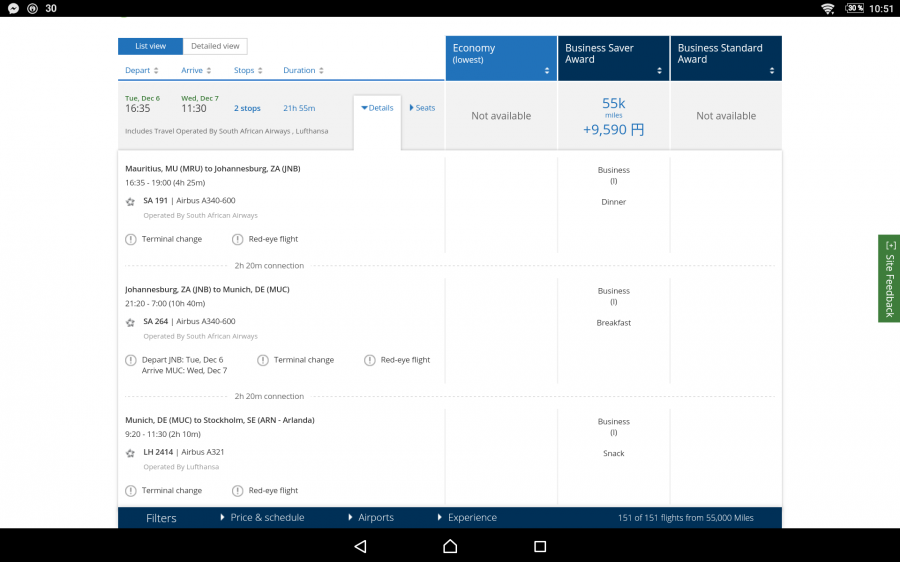Image resolution: width=900 pixels, height=562 pixels.
Task: Sort flights by Depart time
Action: coord(141,71)
